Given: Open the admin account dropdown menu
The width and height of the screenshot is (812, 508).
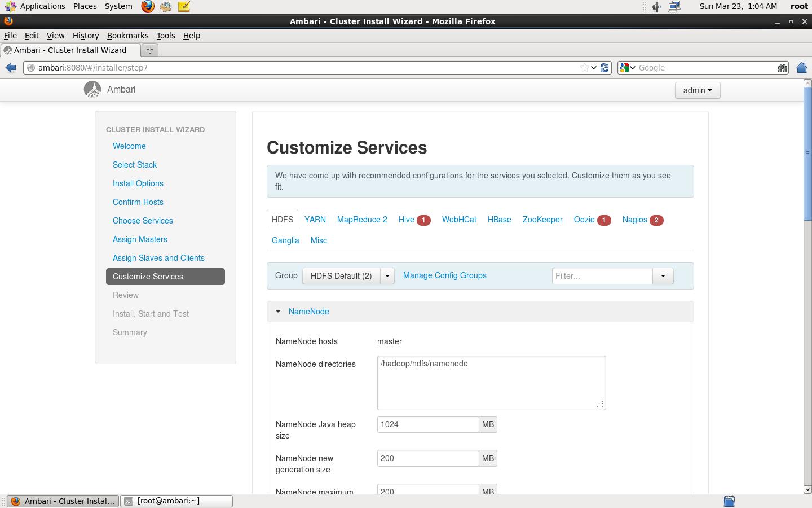Looking at the screenshot, I should pyautogui.click(x=698, y=90).
